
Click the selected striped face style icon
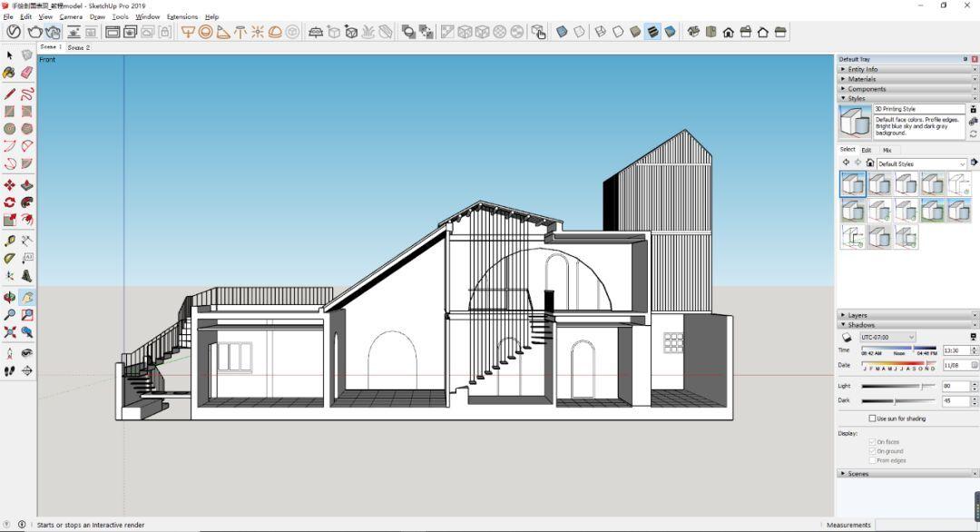(652, 32)
